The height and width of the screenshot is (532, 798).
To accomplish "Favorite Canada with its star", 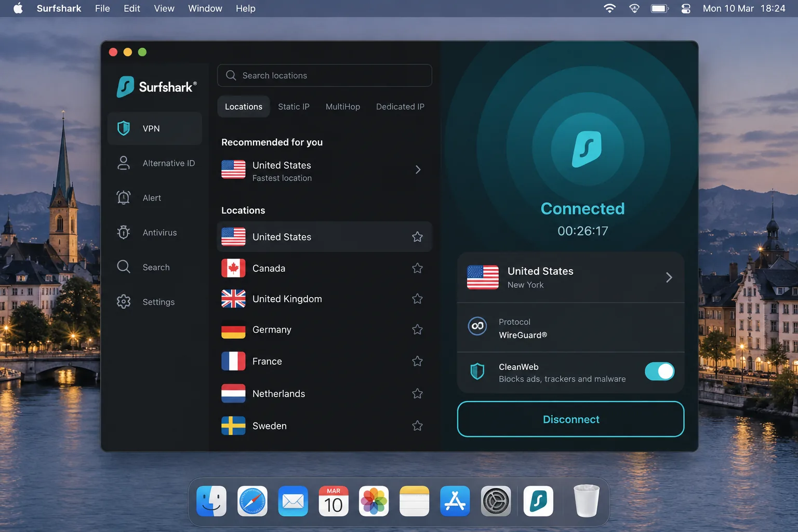I will (x=417, y=268).
